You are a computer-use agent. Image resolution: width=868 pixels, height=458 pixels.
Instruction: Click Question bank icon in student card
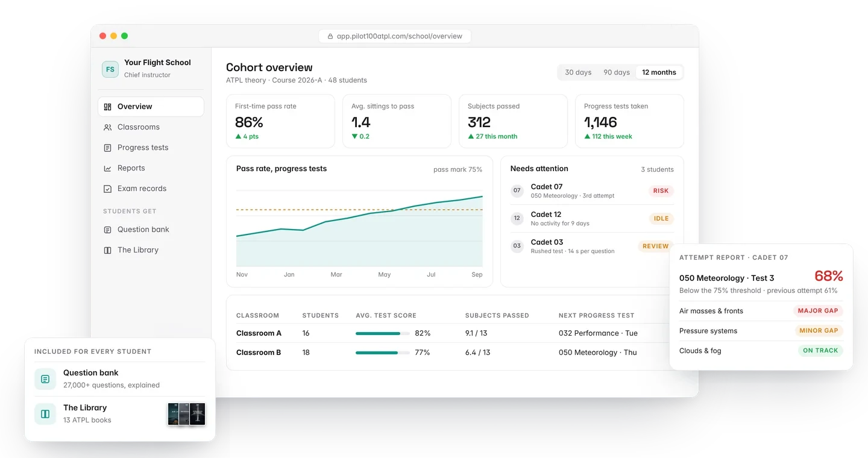pos(45,379)
